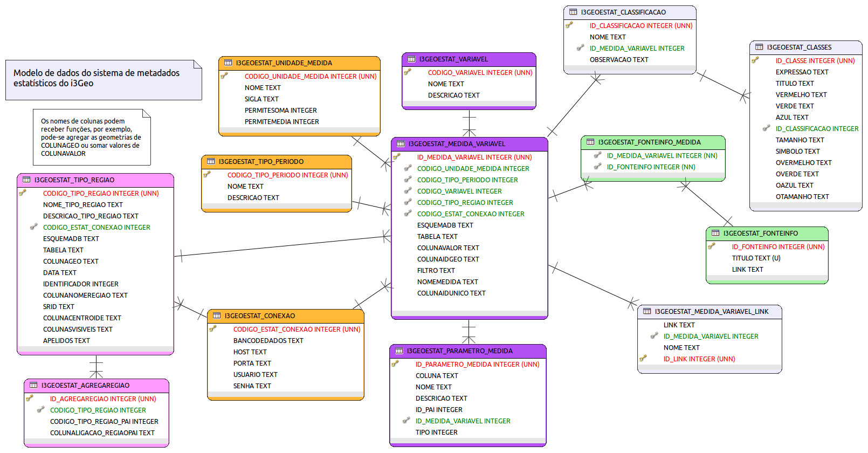Click foreign key icon beside ID_MEDIDA_VARIAVEL in PARAMETRO_MEDIDA

(x=407, y=420)
